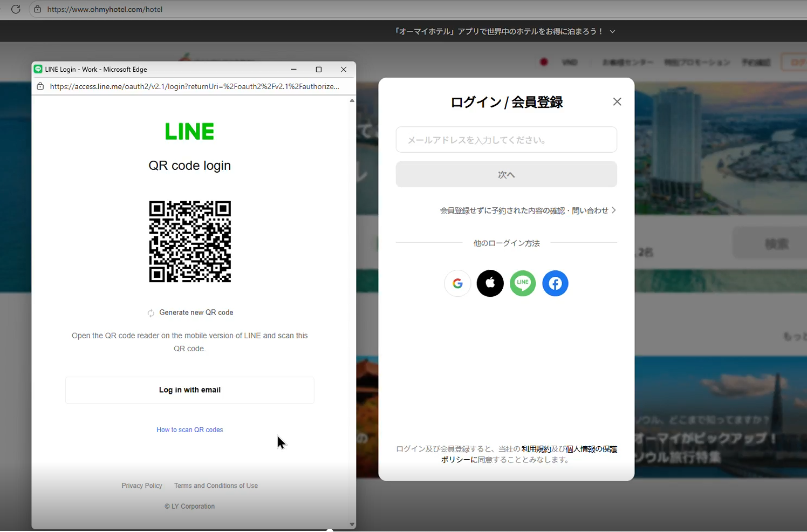The height and width of the screenshot is (532, 807).
Task: Click the Log in with email button
Action: pos(190,390)
